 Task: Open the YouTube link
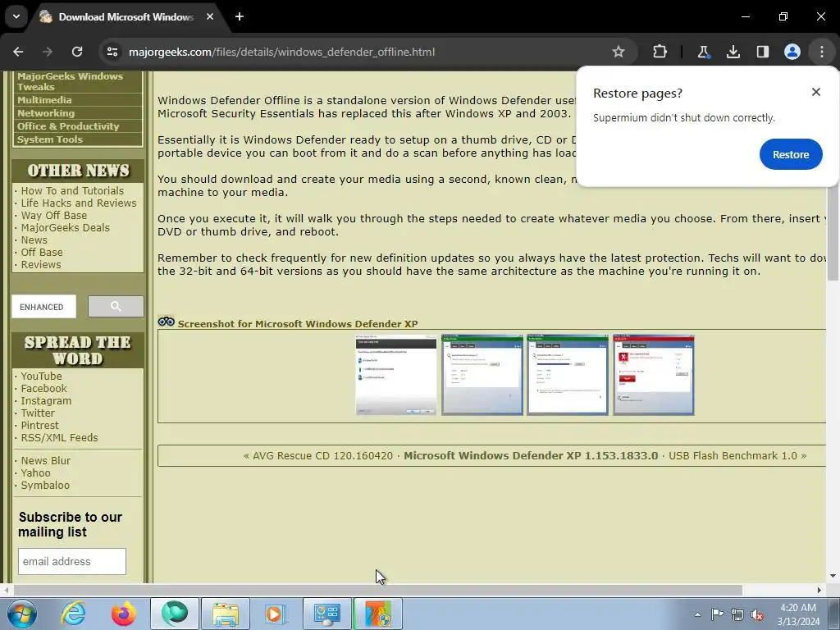click(x=41, y=376)
